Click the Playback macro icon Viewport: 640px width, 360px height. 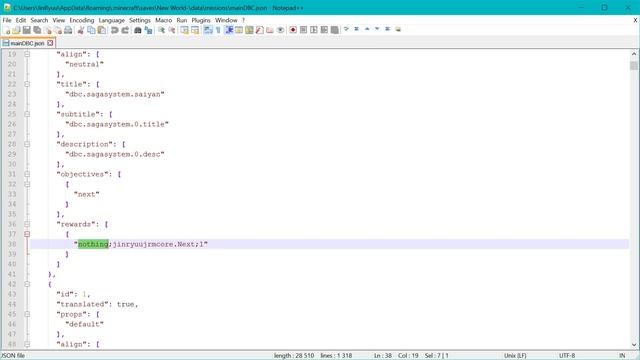tap(313, 30)
